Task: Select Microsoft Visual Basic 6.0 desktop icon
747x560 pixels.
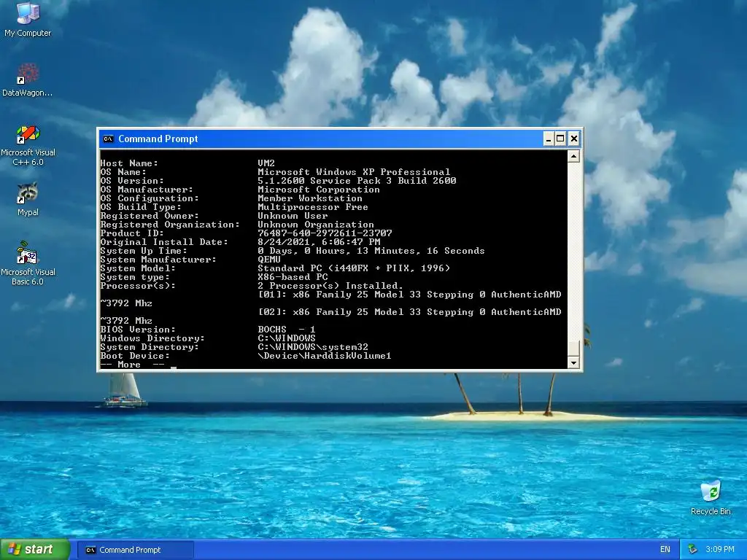Action: (x=28, y=262)
